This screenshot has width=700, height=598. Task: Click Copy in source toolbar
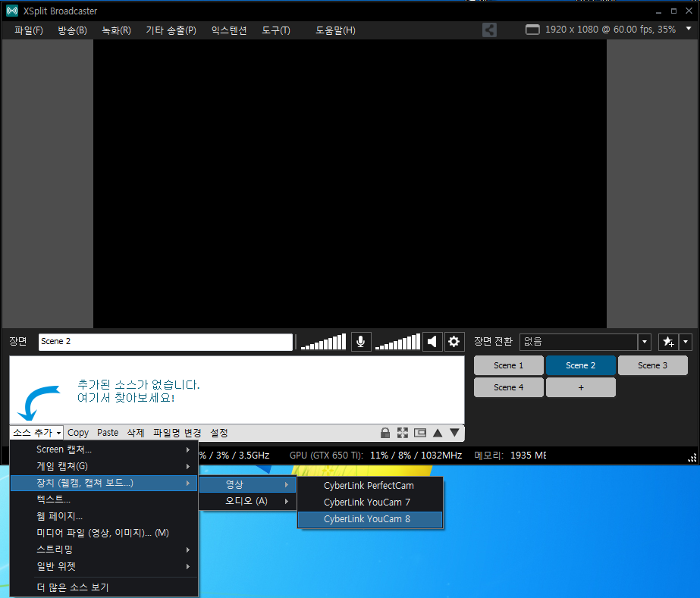pos(78,433)
